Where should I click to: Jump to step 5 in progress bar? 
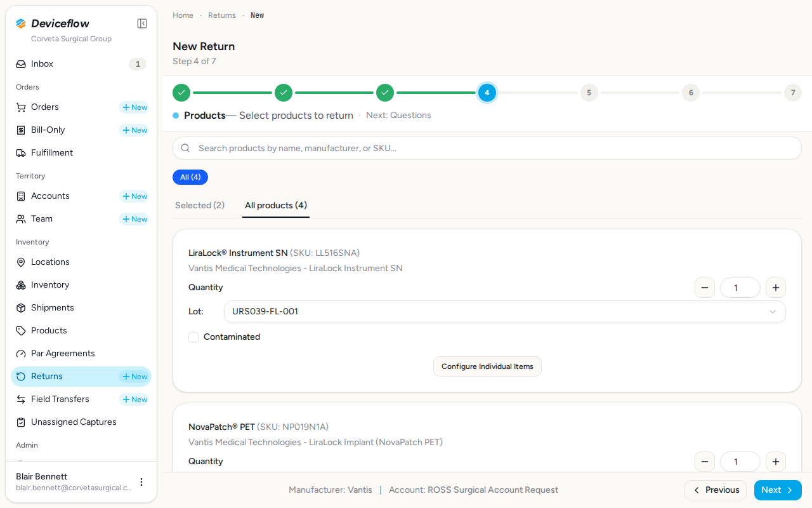[589, 93]
